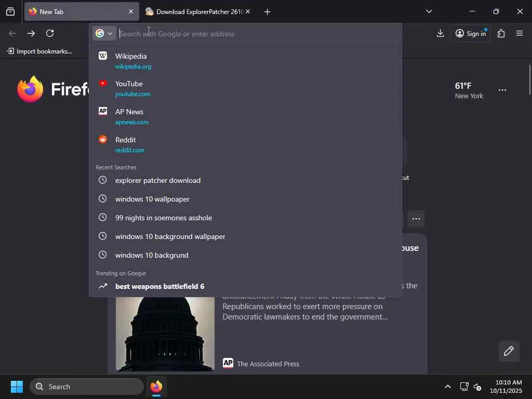
Task: Go back to previous page
Action: pyautogui.click(x=12, y=33)
